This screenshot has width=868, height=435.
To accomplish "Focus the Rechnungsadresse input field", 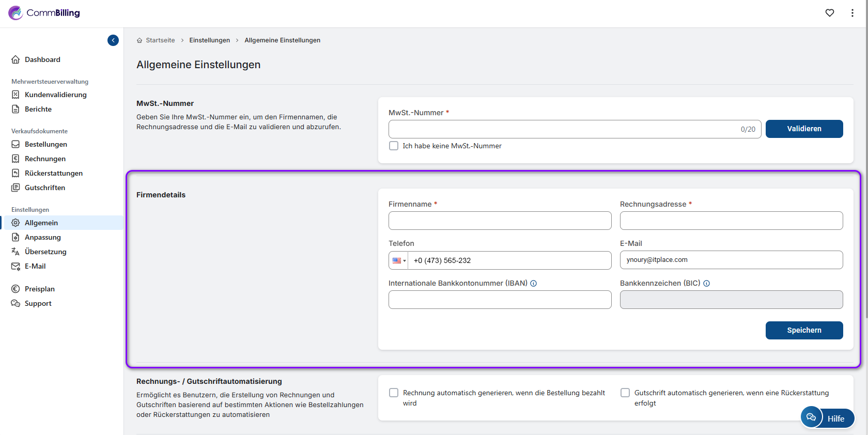I will point(732,221).
